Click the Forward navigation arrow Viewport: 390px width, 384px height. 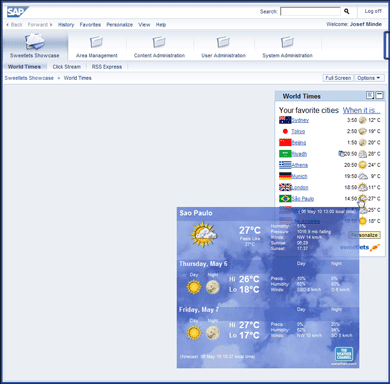[51, 25]
